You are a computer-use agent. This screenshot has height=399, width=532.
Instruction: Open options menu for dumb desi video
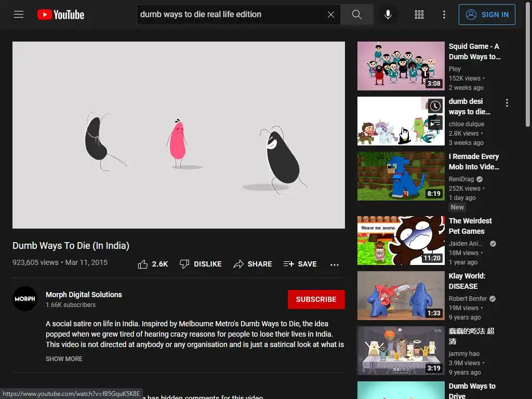pyautogui.click(x=507, y=103)
